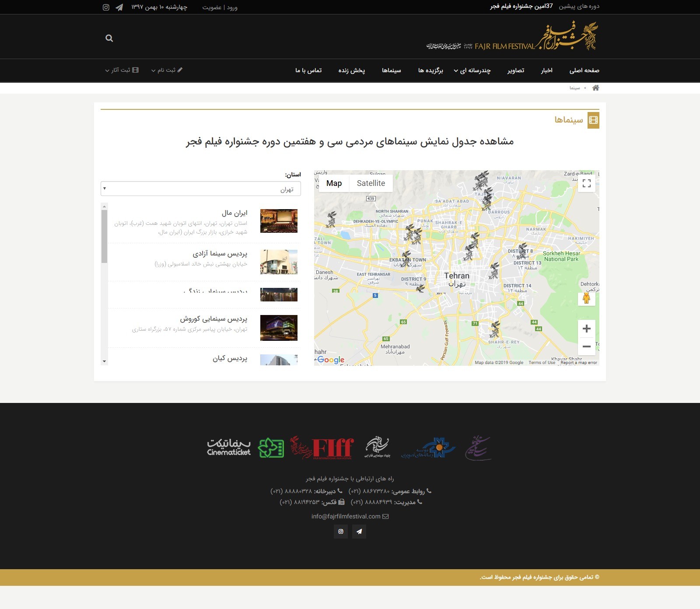Switch map to Map view
The height and width of the screenshot is (609, 700).
tap(334, 183)
